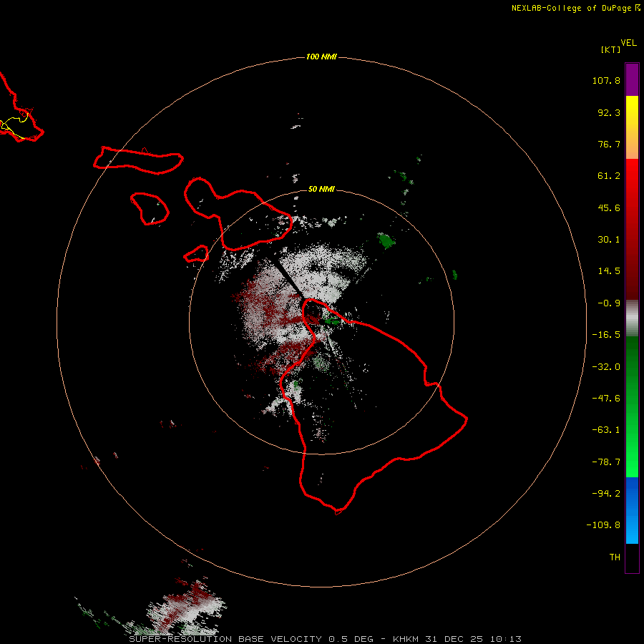Click the TH label on legend
Image resolution: width=644 pixels, height=644 pixels.
615,557
